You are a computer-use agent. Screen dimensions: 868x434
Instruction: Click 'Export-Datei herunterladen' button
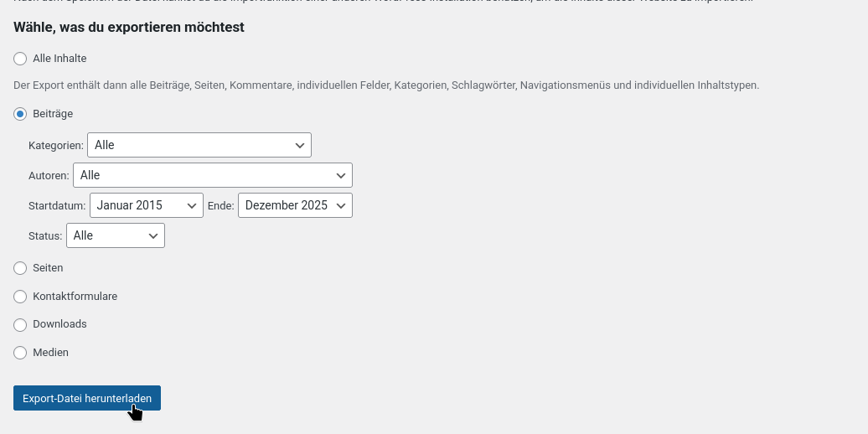(x=86, y=398)
